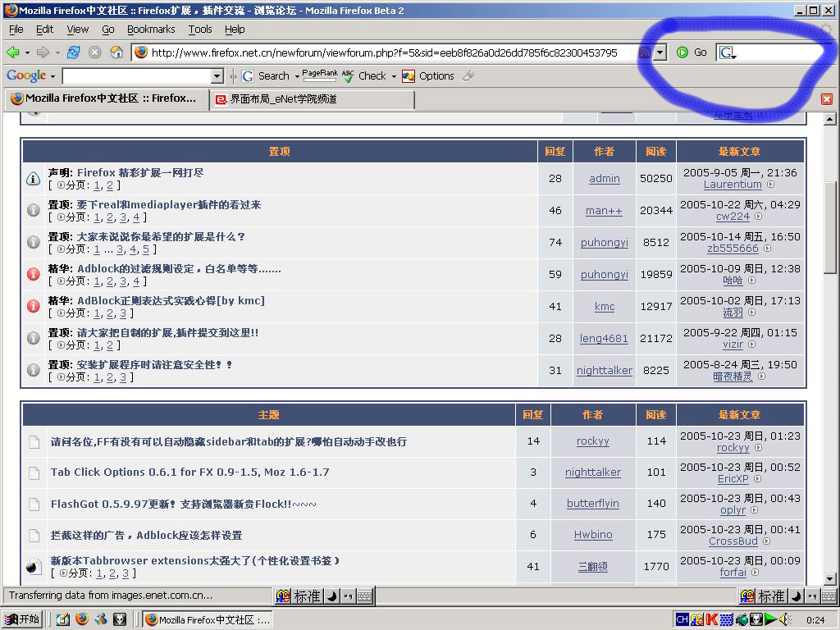Click the Mozilla Firefox中文社区 taskbar button
The width and height of the screenshot is (840, 630).
point(208,620)
